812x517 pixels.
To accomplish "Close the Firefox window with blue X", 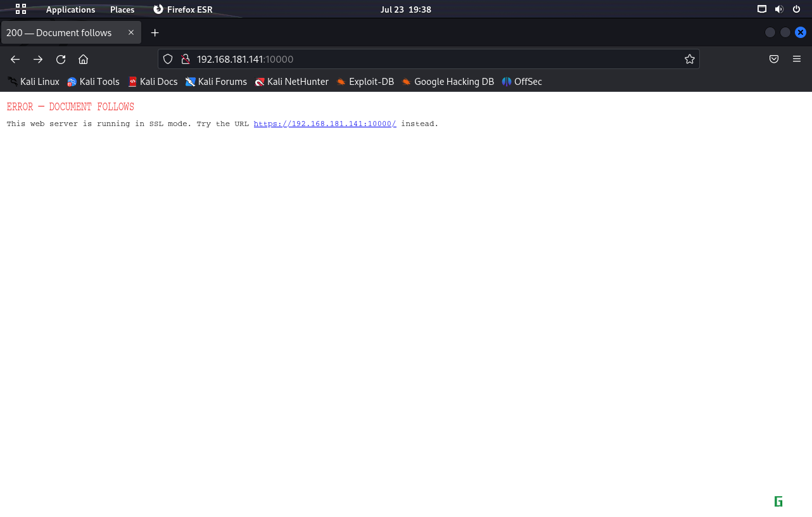I will (x=801, y=32).
